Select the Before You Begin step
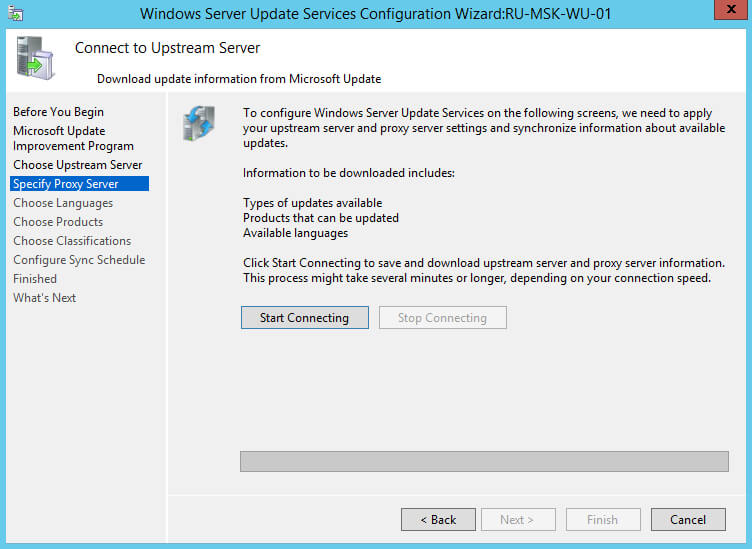 point(59,112)
